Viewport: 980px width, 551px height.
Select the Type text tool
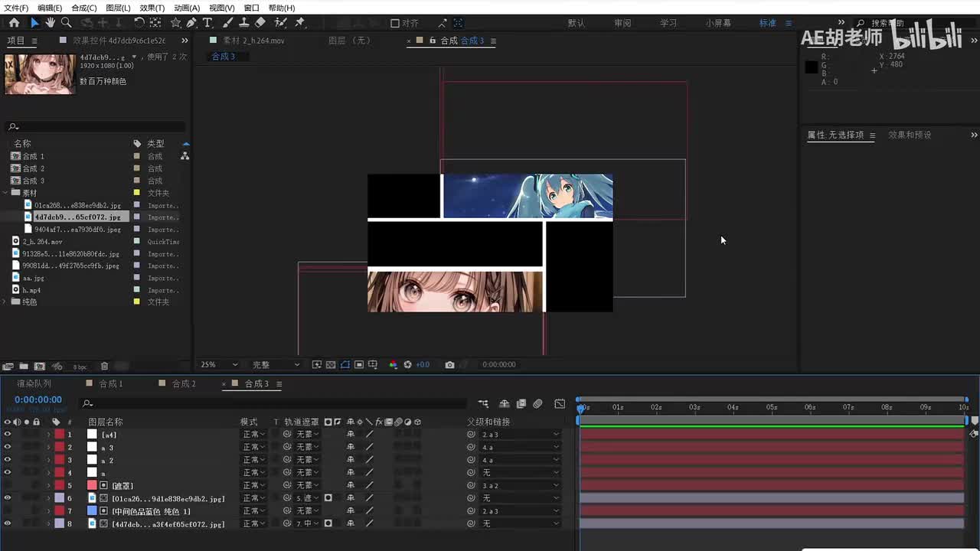coord(207,23)
